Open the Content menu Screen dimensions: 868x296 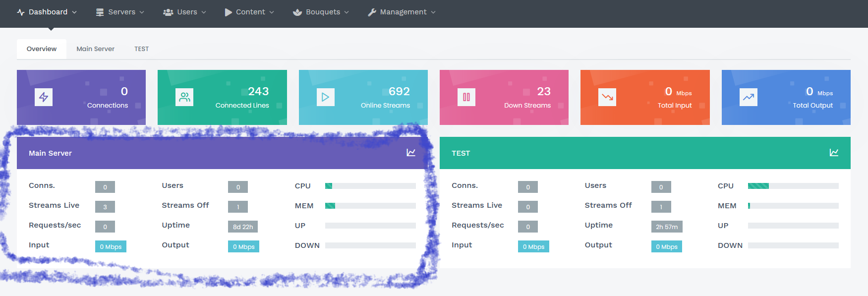pos(249,12)
